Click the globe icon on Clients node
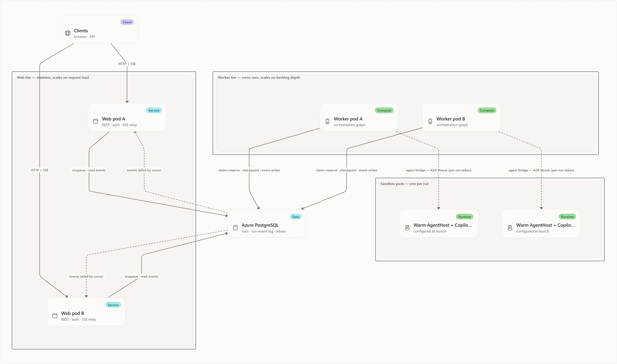Screen dimensions: 617x364 [68, 33]
